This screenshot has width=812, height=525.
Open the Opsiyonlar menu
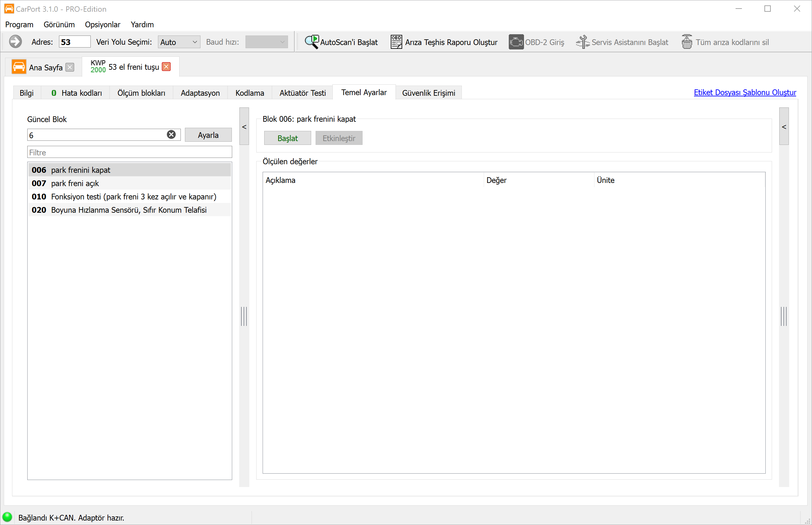point(103,24)
